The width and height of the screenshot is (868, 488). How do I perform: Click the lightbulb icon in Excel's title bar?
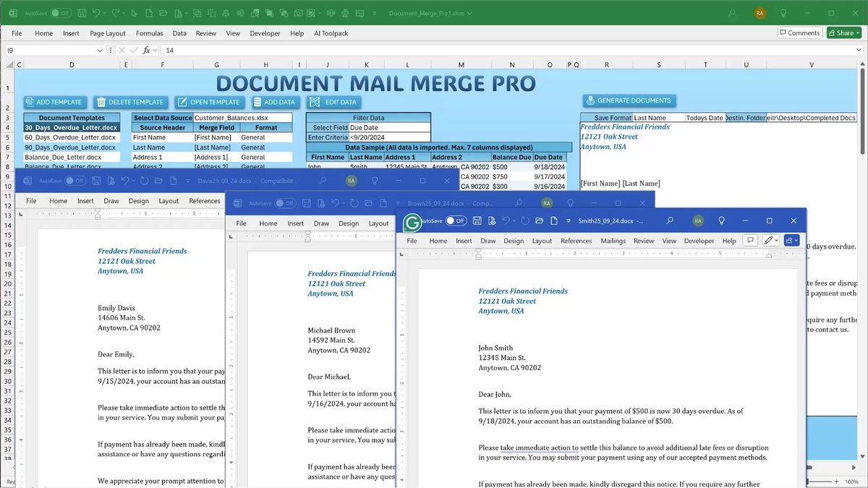click(783, 13)
